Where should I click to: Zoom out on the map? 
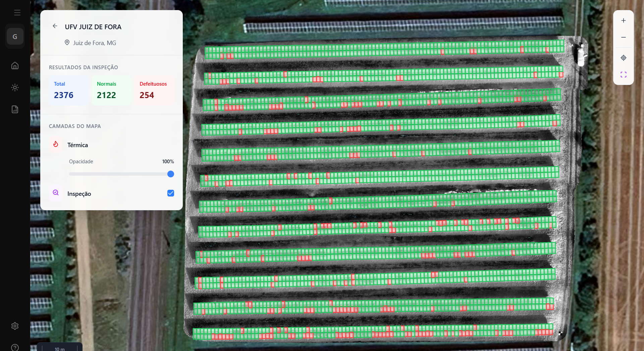623,37
